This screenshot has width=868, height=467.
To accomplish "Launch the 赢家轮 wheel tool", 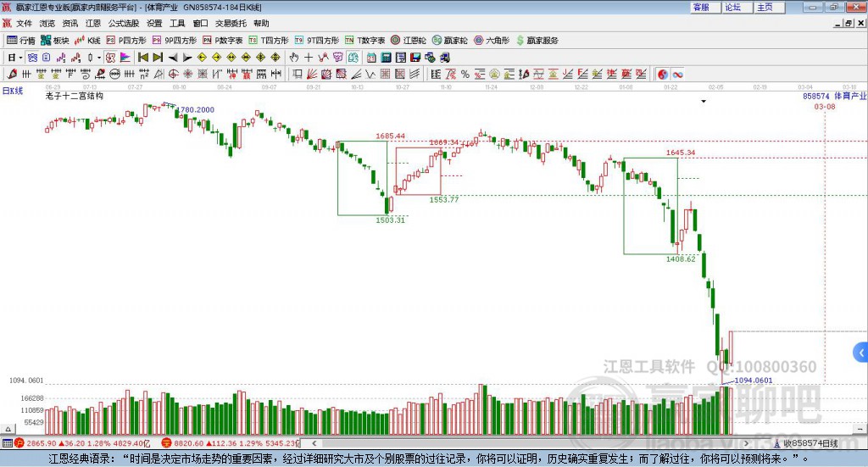I will point(449,41).
